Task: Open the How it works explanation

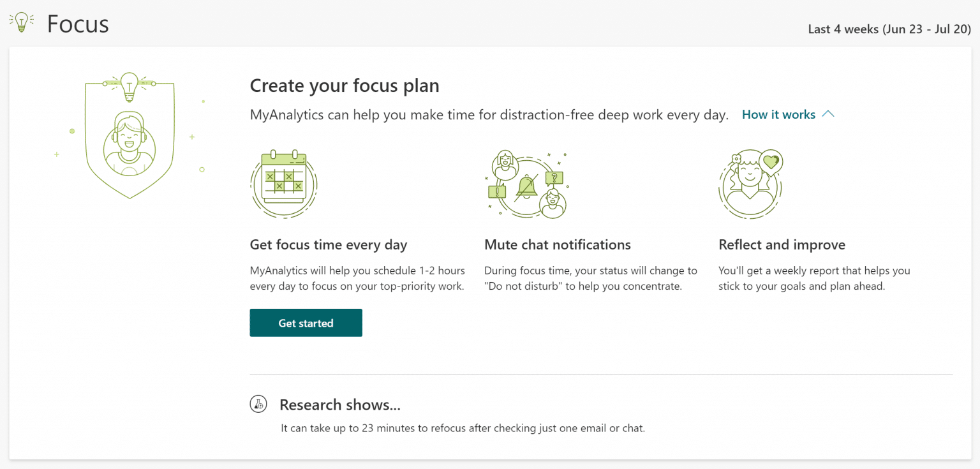Action: click(779, 114)
